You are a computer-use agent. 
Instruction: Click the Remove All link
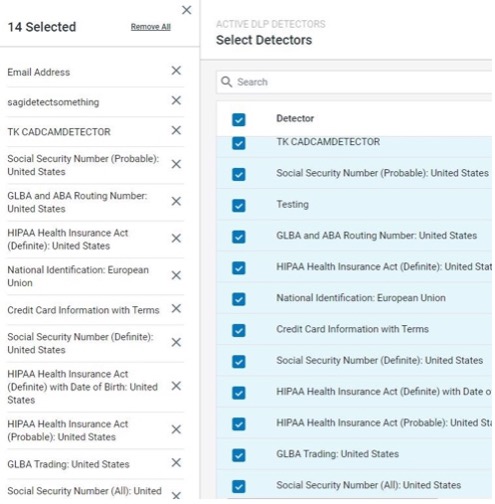[x=151, y=27]
